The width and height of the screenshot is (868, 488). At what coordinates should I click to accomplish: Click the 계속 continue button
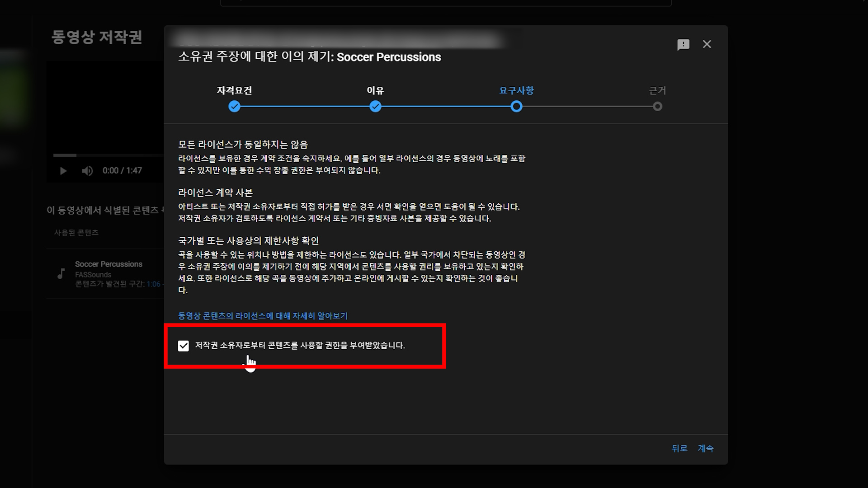tap(705, 448)
